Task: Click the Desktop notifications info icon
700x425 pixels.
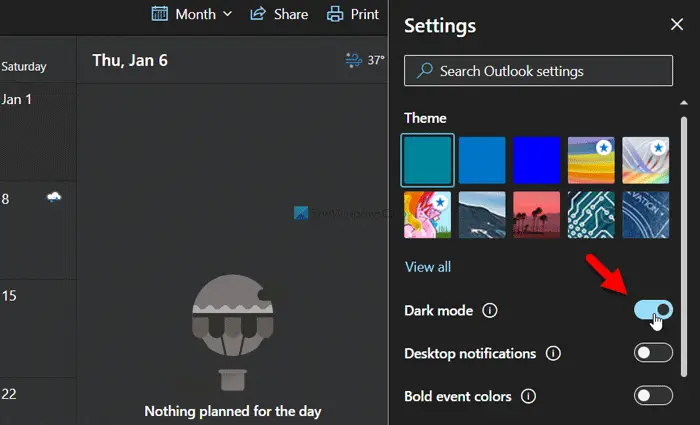Action: tap(553, 354)
